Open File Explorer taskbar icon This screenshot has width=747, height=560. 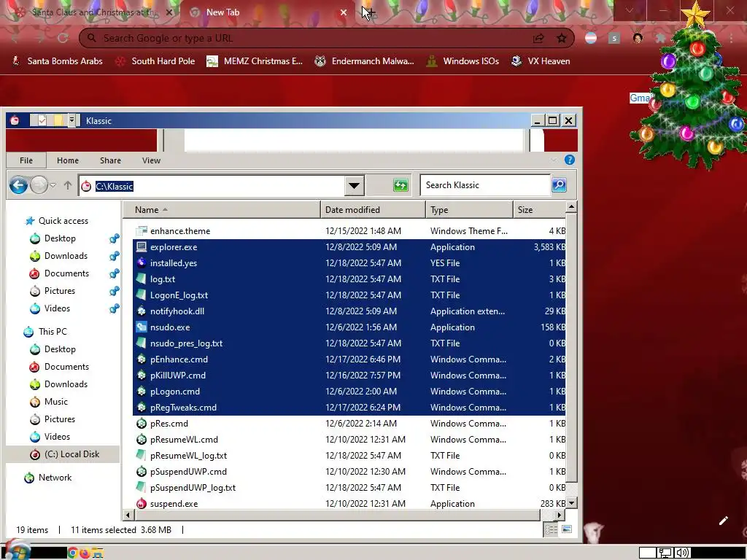pos(97,553)
